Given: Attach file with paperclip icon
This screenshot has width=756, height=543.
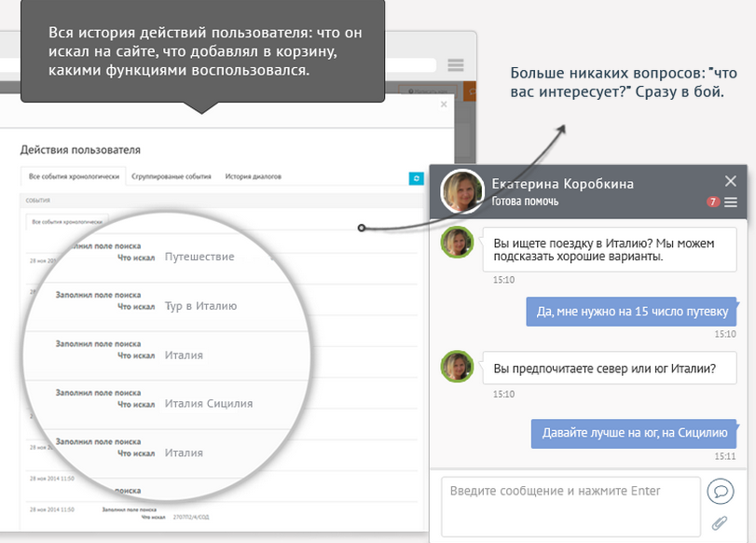Looking at the screenshot, I should (x=720, y=523).
